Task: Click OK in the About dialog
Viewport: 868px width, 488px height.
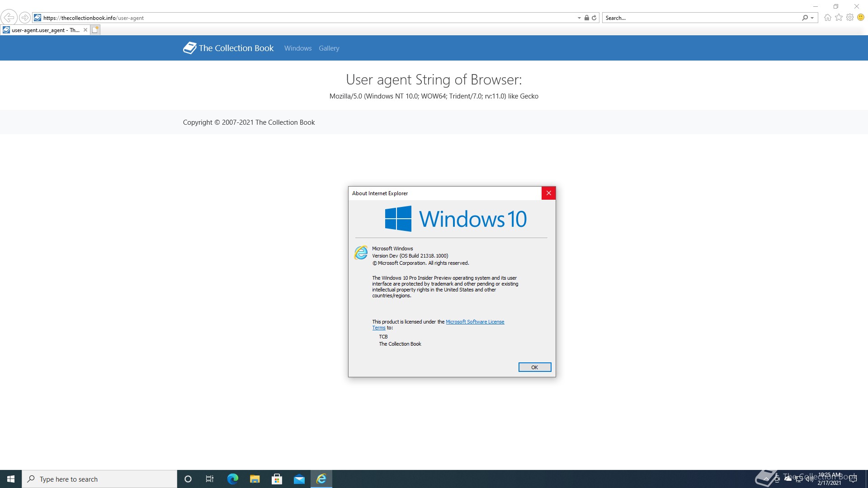Action: (x=535, y=367)
